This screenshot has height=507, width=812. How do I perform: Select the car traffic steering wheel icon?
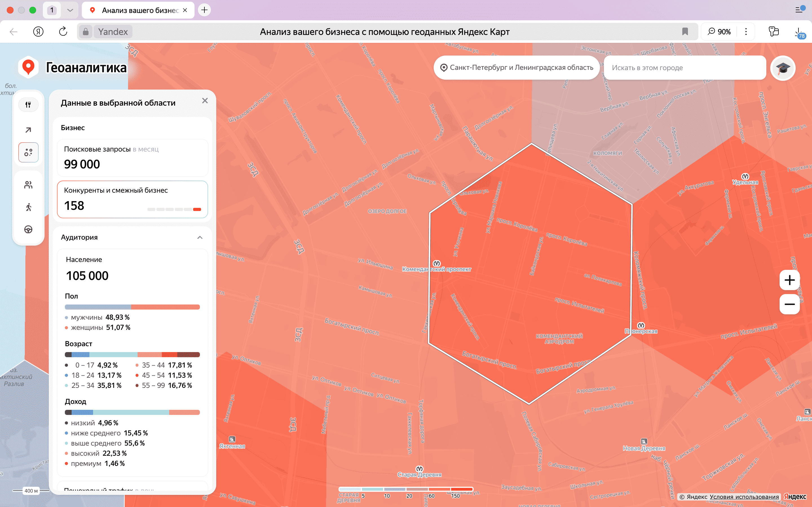pos(28,229)
